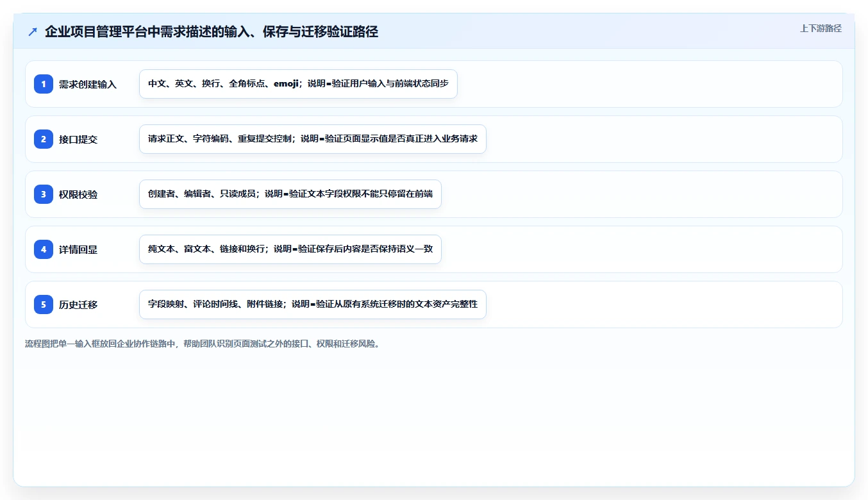Select the title 企业项目管理平台中需求描述的输入、保存与迁移验证路径
Viewport: 868px width, 500px height.
point(212,31)
